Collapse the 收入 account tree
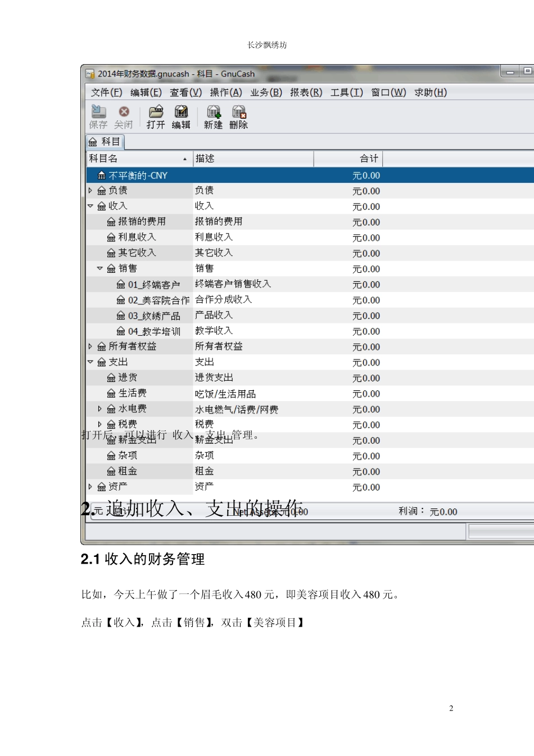The height and width of the screenshot is (756, 534). (90, 206)
